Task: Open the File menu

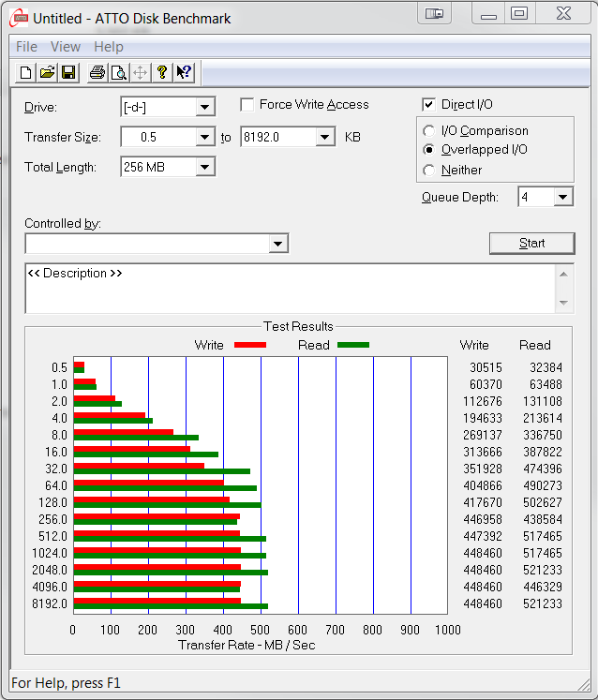Action: (26, 47)
